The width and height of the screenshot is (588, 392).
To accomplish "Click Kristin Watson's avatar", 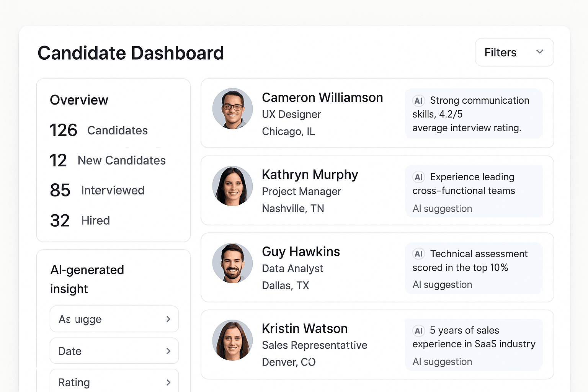I will click(232, 340).
